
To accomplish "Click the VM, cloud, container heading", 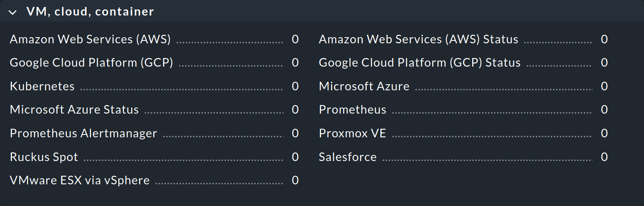I will coord(90,11).
